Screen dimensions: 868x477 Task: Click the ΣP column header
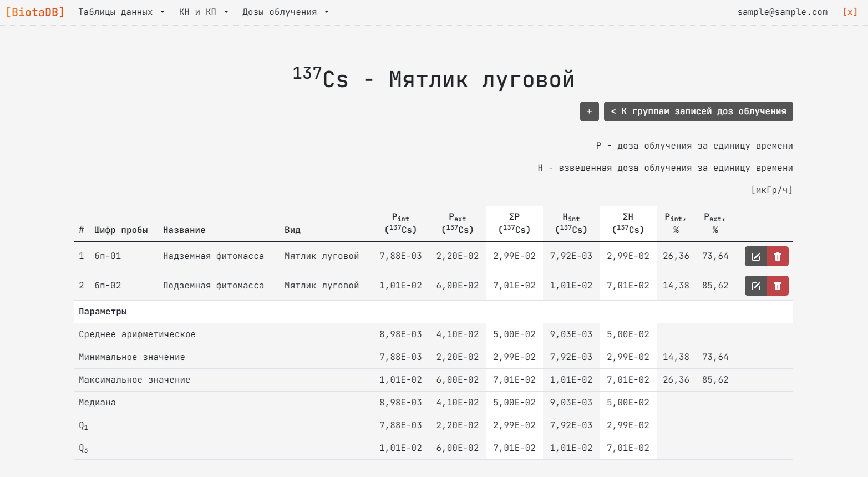(x=514, y=224)
